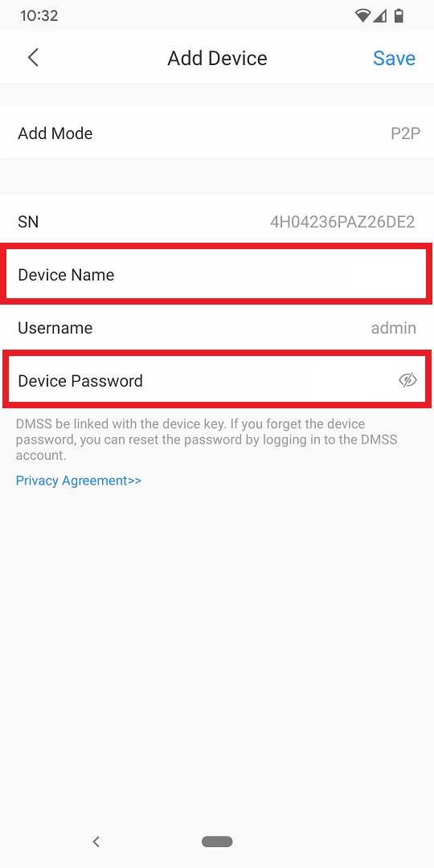Tap the DMSS device key help text
The width and height of the screenshot is (434, 868).
[x=207, y=440]
